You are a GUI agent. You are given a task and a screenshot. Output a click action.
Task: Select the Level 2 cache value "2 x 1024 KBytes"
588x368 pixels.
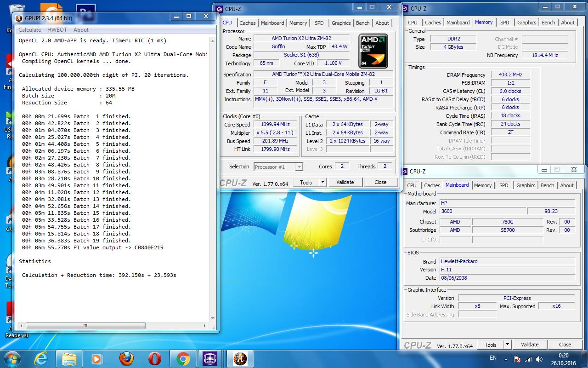pyautogui.click(x=348, y=141)
